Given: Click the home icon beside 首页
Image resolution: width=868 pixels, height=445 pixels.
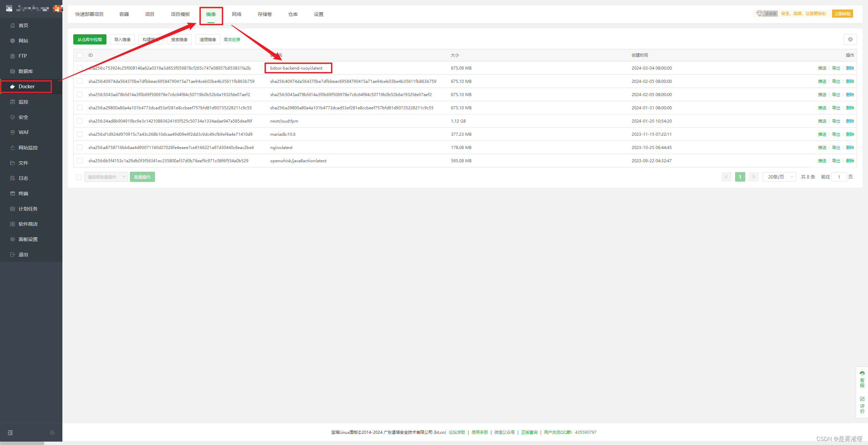Looking at the screenshot, I should [x=13, y=25].
